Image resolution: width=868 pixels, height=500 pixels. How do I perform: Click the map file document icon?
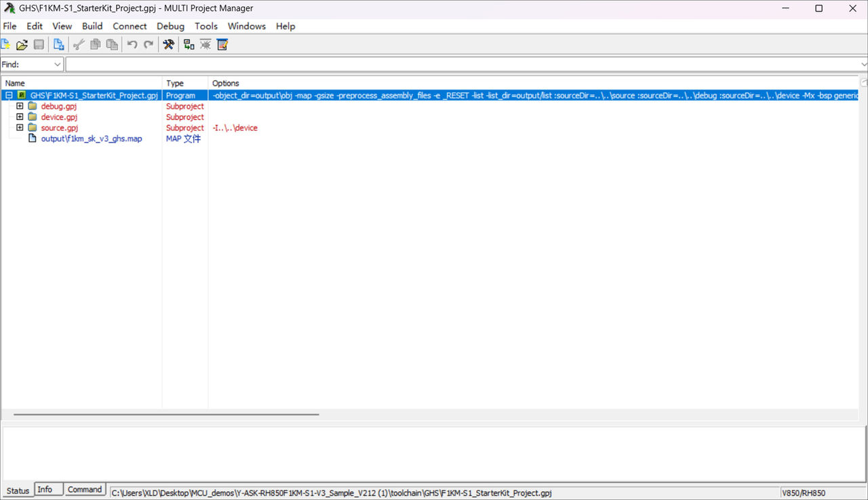click(x=32, y=139)
